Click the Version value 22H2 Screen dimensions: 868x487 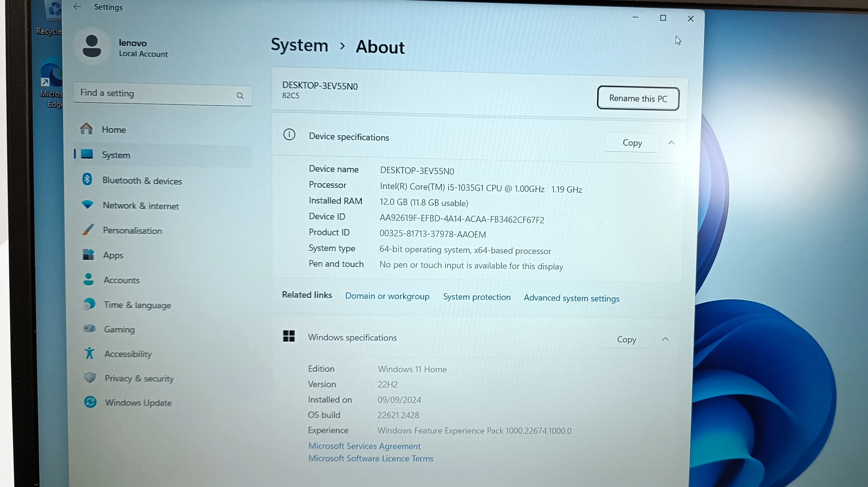coord(387,384)
